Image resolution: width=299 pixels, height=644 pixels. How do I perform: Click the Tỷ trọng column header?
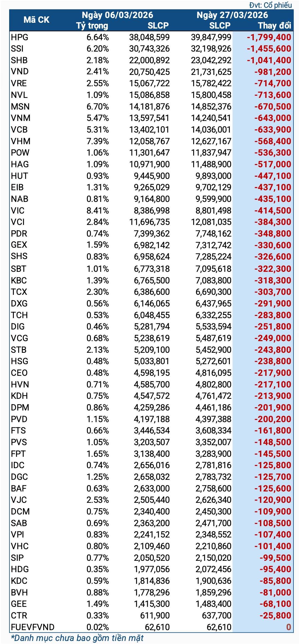[x=92, y=26]
